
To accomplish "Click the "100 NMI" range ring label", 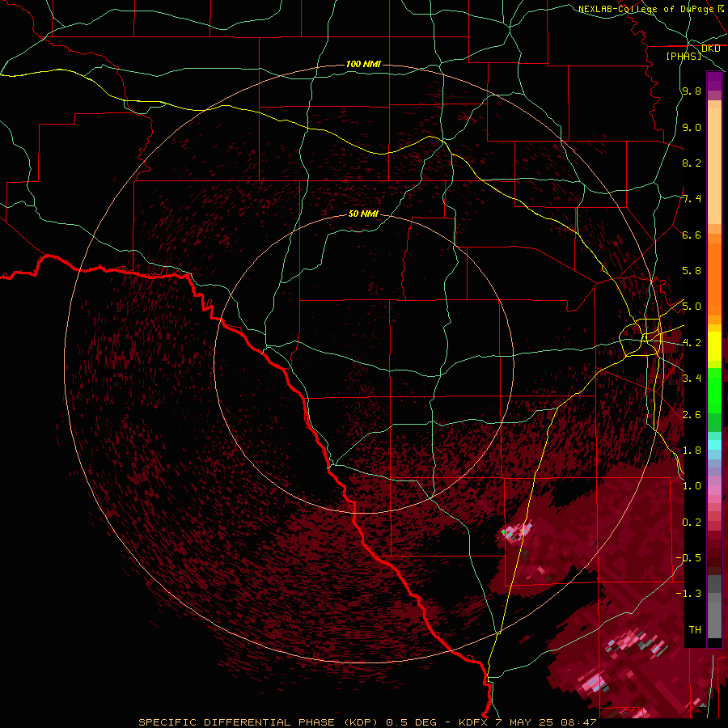I will pyautogui.click(x=363, y=64).
